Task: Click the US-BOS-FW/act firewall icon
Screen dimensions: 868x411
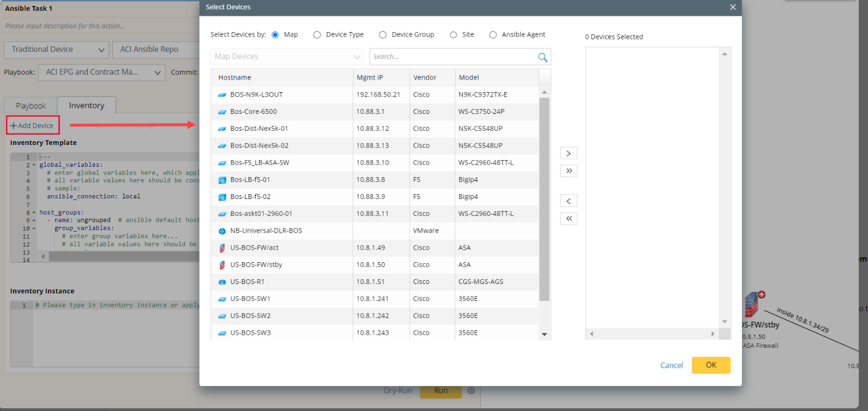Action: (222, 248)
